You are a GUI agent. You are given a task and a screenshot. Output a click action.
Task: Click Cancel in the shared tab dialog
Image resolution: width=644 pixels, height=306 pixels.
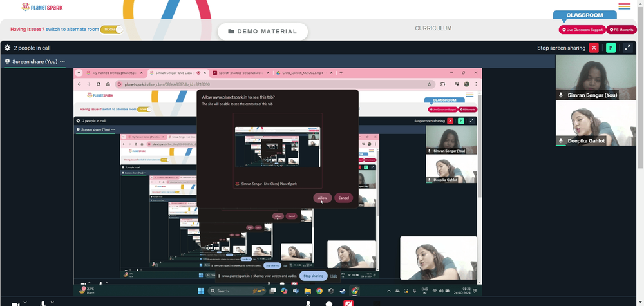(x=343, y=198)
